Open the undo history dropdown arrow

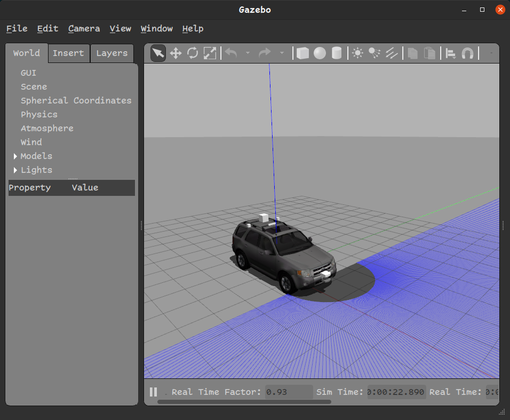coord(248,53)
